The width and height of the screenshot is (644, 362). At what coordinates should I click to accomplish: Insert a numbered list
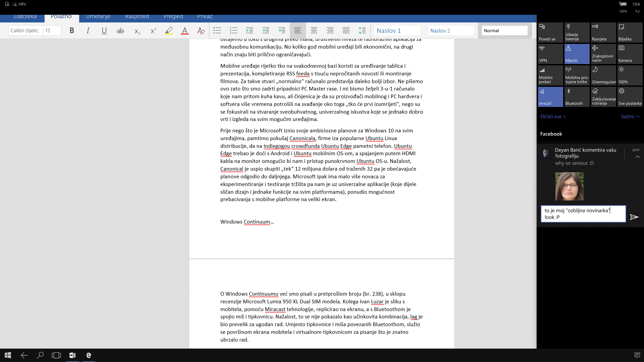coord(233,31)
